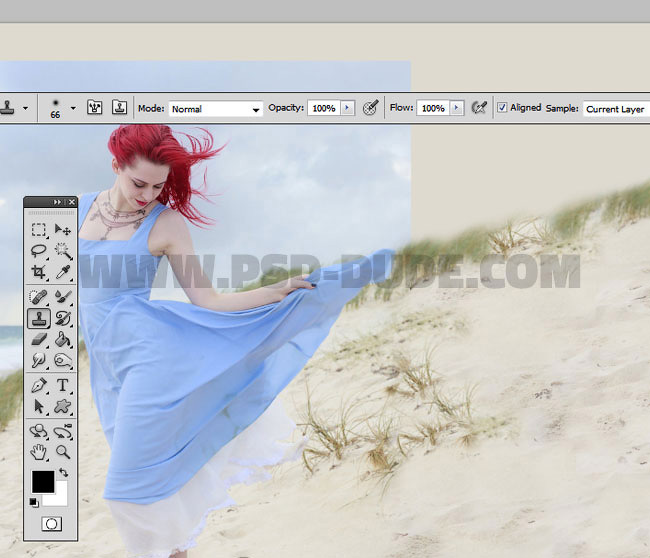This screenshot has width=650, height=558.
Task: Swap foreground and background colors
Action: (63, 472)
